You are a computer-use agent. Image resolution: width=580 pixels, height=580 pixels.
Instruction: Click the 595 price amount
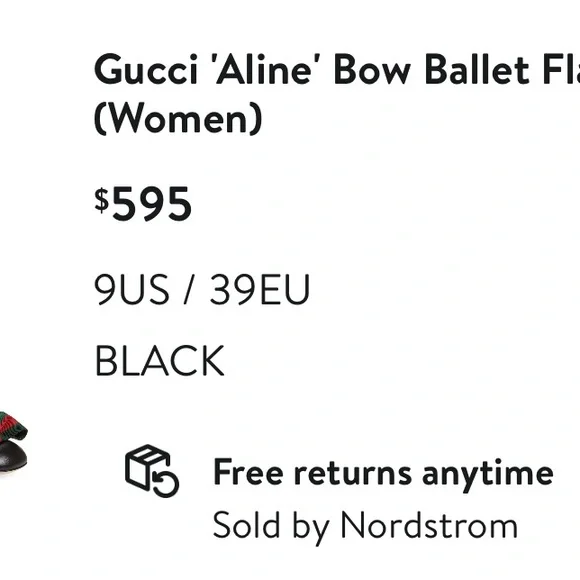(x=152, y=204)
